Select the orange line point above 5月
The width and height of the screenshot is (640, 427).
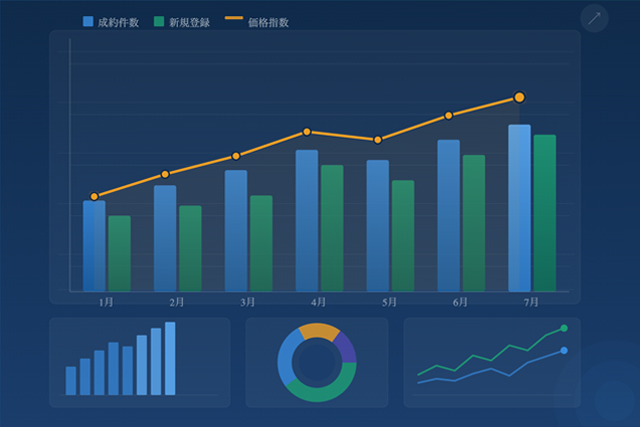click(x=378, y=140)
